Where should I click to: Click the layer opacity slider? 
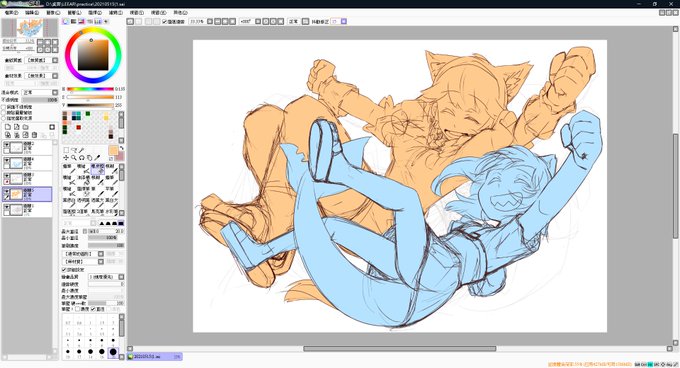(x=39, y=100)
